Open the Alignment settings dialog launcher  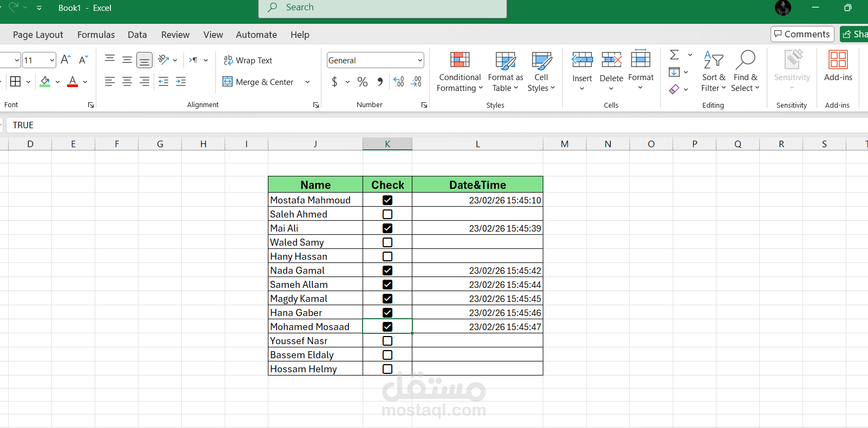316,105
